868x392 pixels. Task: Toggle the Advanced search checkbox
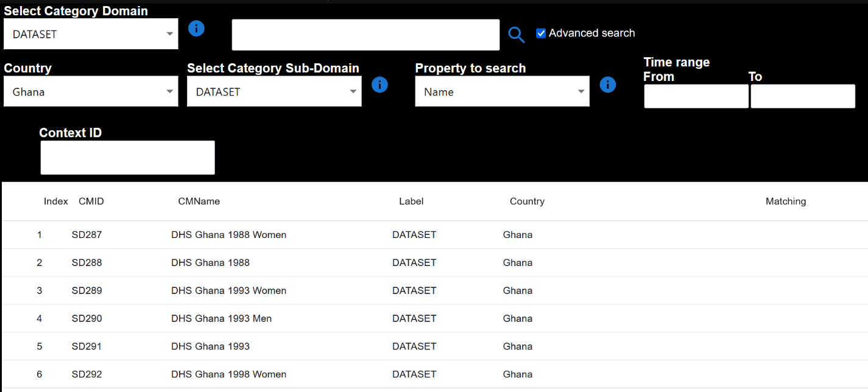pos(541,33)
